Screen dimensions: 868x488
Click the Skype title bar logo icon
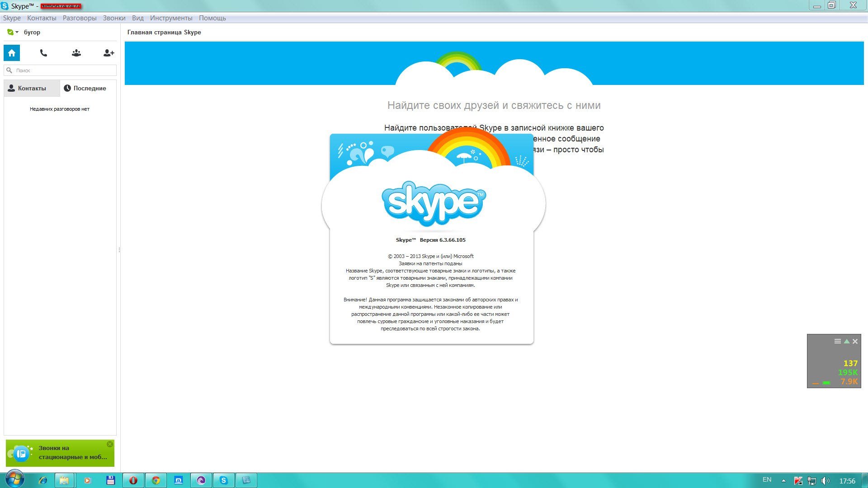[x=5, y=6]
